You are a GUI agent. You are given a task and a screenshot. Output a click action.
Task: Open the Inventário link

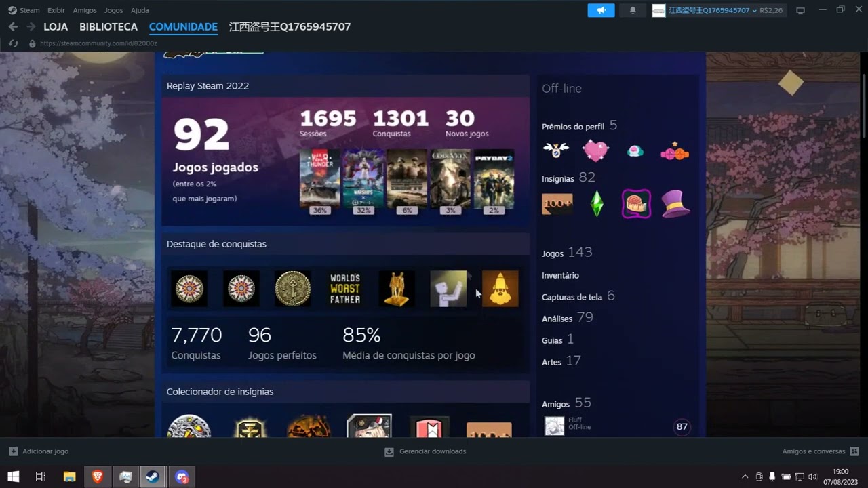[x=560, y=275]
